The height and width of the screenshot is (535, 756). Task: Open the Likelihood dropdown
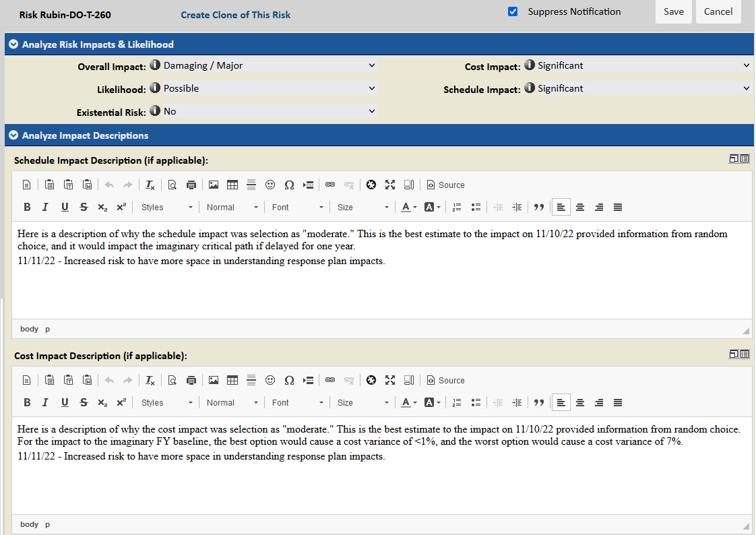point(270,89)
